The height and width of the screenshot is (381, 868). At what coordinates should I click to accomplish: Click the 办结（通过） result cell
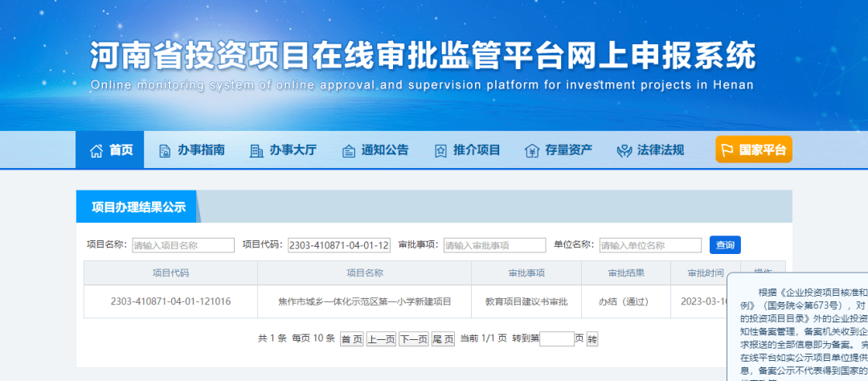[x=625, y=301]
